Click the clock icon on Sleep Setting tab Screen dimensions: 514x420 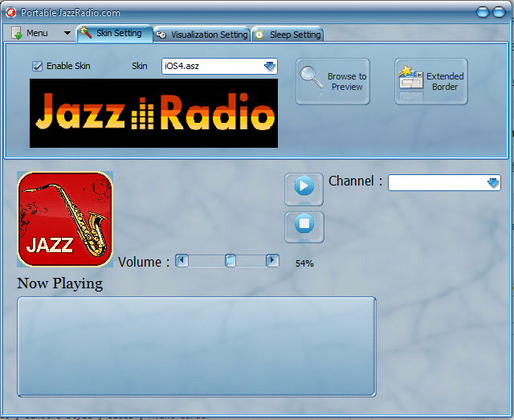pos(259,35)
